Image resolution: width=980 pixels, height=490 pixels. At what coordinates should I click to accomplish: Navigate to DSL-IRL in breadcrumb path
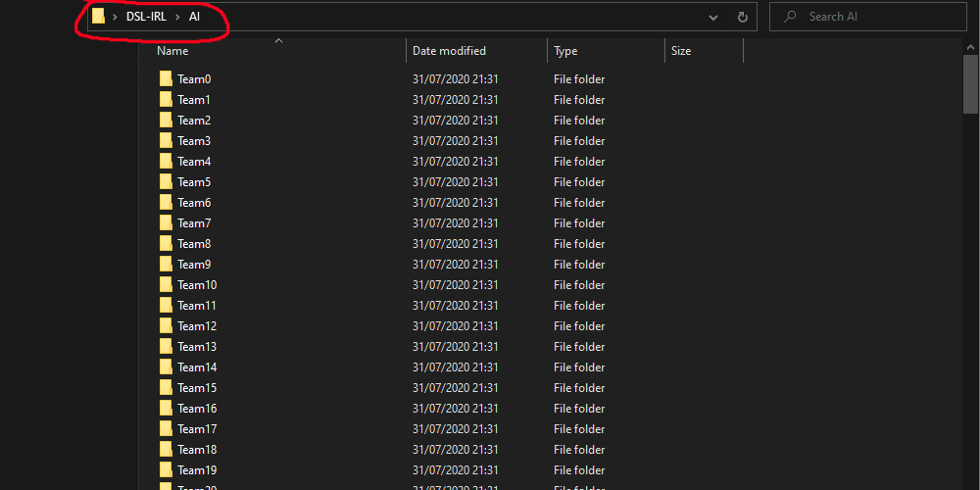[x=146, y=17]
